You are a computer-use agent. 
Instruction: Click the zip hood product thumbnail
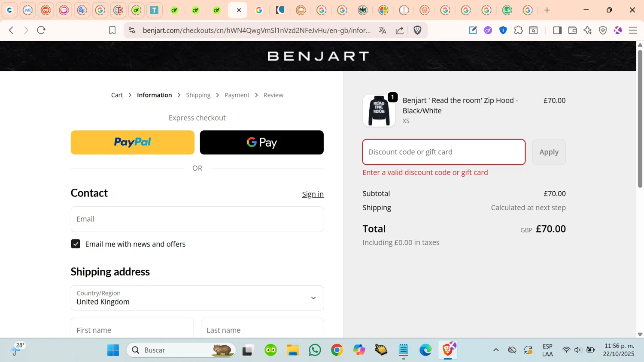tap(379, 111)
